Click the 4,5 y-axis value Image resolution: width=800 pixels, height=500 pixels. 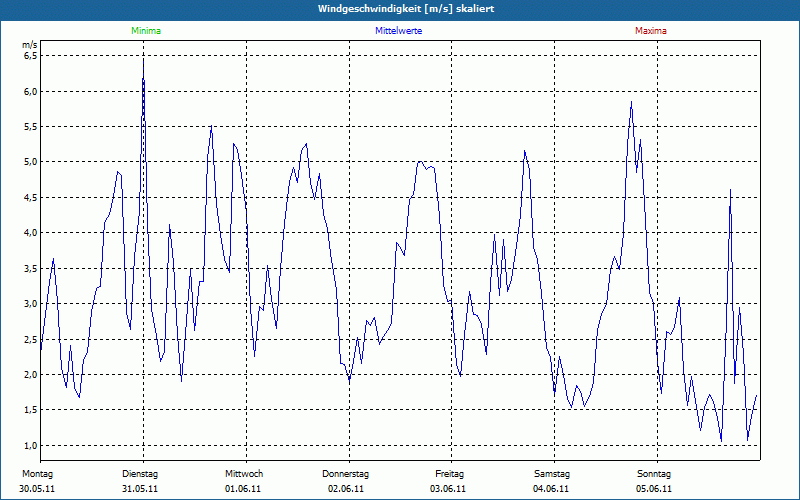31,197
